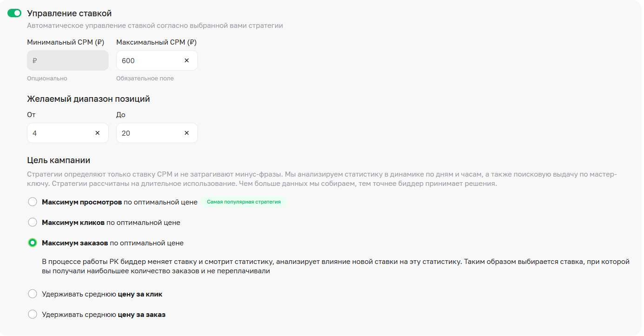Screen dimensions: 644x336
Task: Click the 'От' position field showing 4
Action: (x=60, y=133)
